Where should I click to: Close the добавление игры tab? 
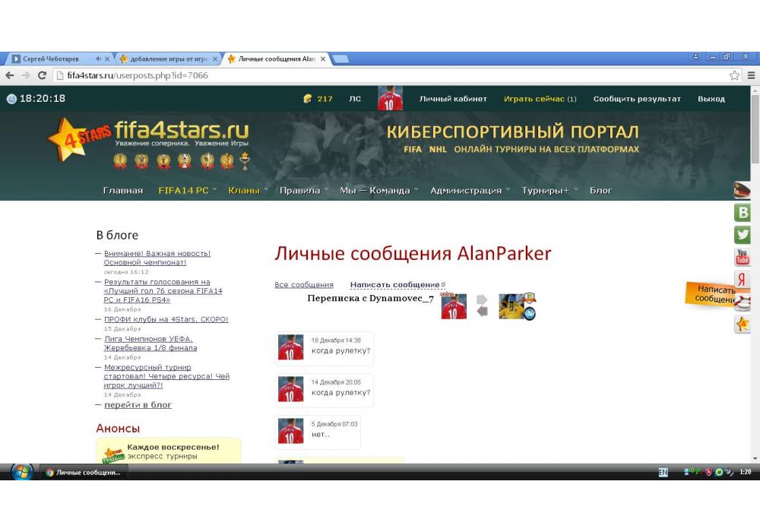click(x=215, y=59)
